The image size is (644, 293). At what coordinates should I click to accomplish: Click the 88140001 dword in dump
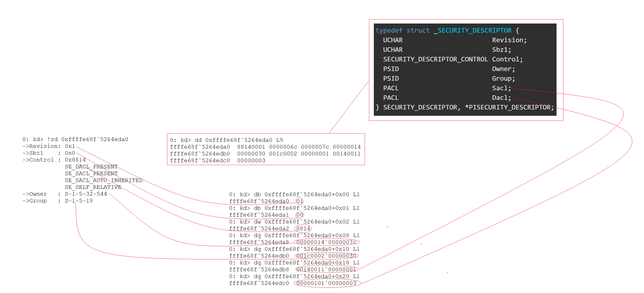point(251,147)
